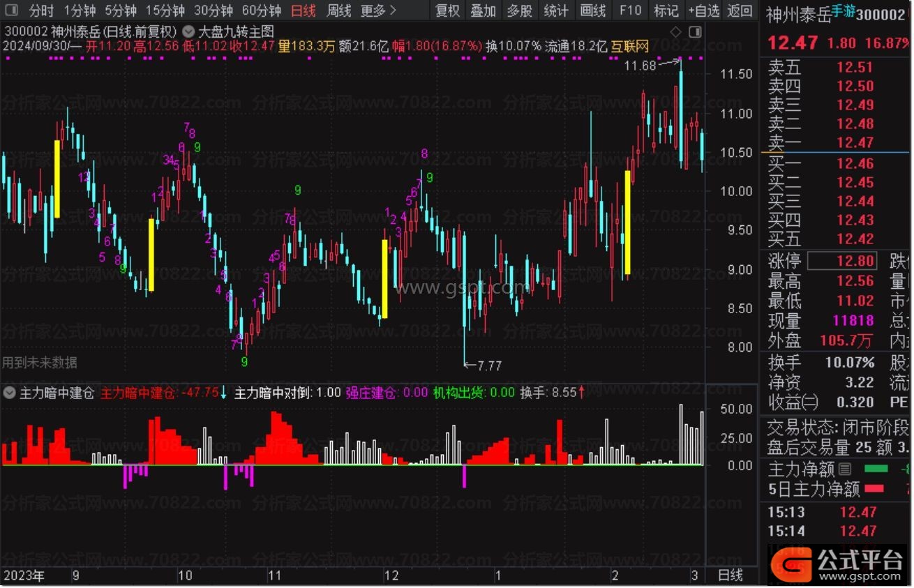Click the 2023年 label on time axis
This screenshot has width=914, height=588.
23,576
